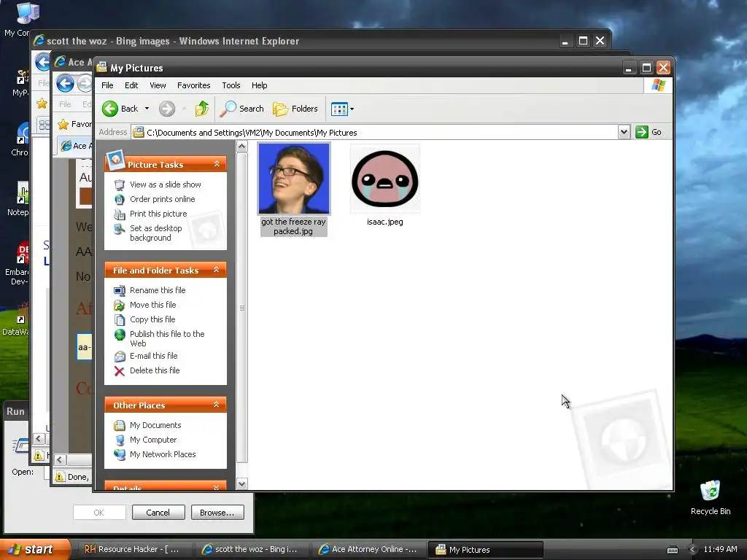Collapse the Picture Tasks panel

217,164
